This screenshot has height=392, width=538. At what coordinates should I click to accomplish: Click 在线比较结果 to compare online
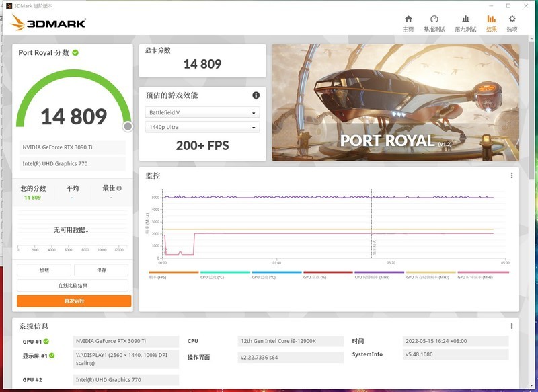[x=72, y=284]
